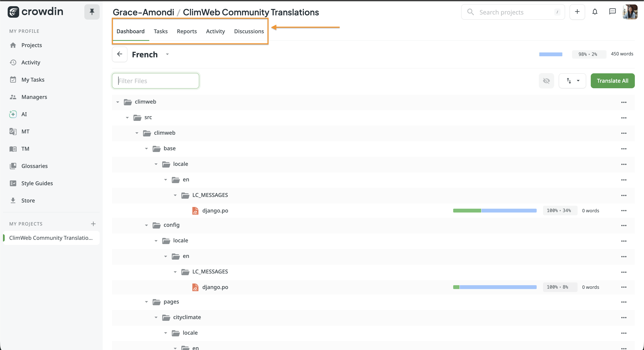This screenshot has width=644, height=350.
Task: Open more options for base folder
Action: [x=624, y=149]
